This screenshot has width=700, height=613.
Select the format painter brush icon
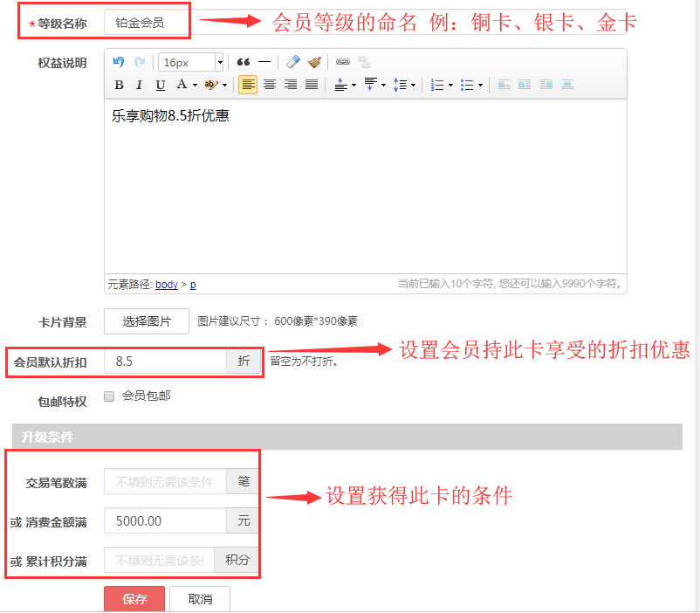(x=314, y=62)
